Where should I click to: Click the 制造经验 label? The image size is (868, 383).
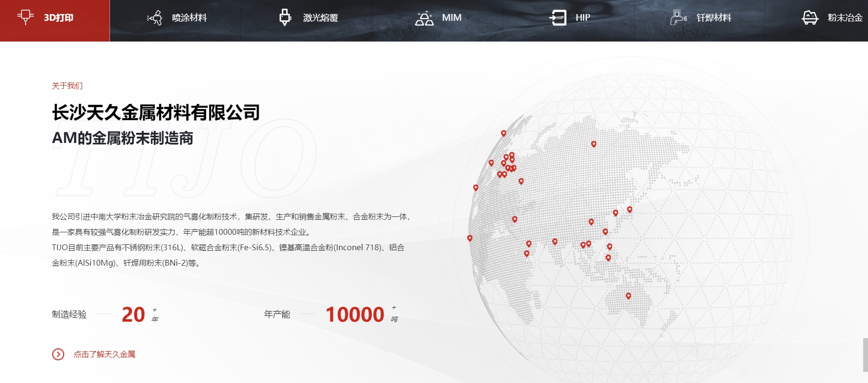click(69, 314)
